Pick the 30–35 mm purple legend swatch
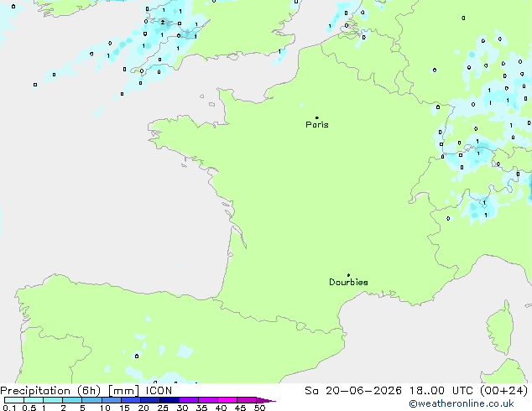532x411 pixels. click(188, 400)
